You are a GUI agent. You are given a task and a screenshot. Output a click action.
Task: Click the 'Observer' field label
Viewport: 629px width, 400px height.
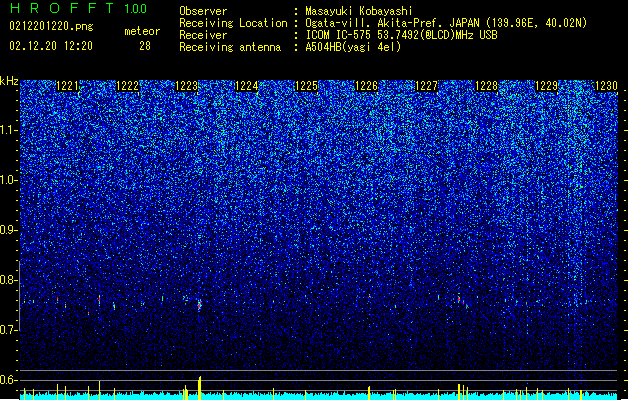click(x=203, y=11)
